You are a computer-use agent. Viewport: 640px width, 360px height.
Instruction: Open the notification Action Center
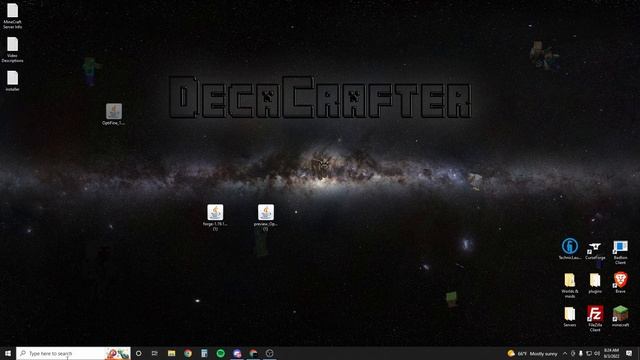pos(629,353)
